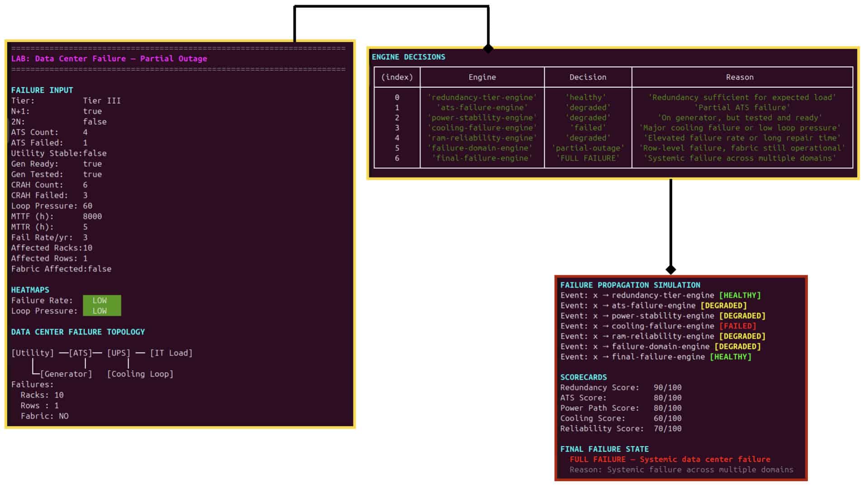The image size is (868, 488).
Task: Click the [Cooling Loop] topology node
Action: pos(140,374)
